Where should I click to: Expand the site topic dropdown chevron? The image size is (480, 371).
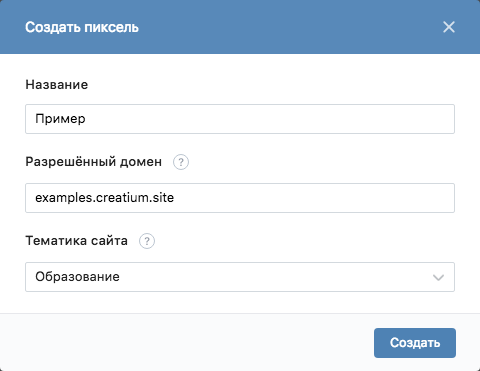pyautogui.click(x=438, y=277)
